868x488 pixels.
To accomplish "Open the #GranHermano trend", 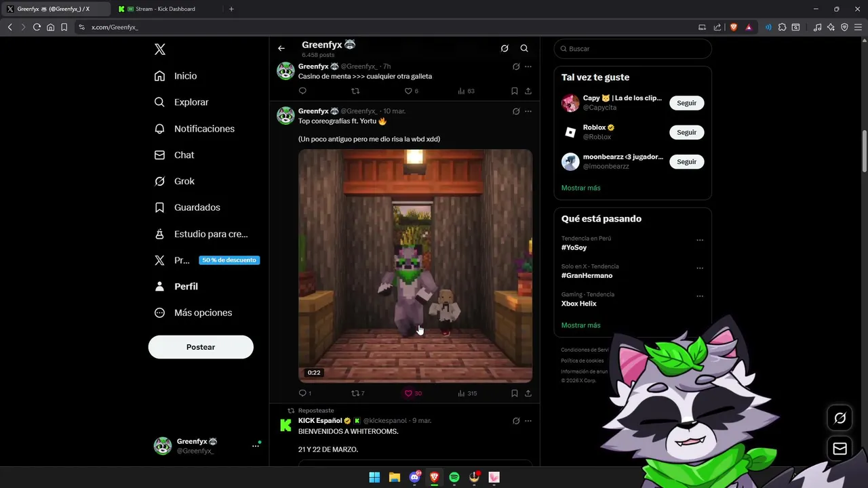I will point(587,276).
